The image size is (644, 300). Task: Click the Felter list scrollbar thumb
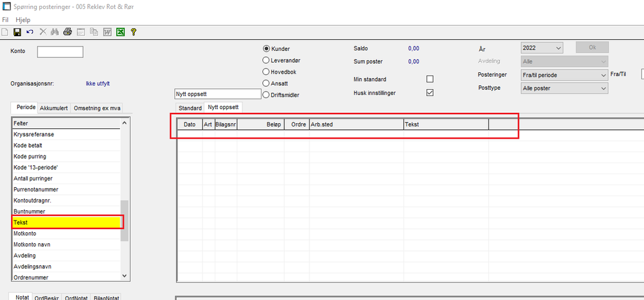[x=125, y=221]
